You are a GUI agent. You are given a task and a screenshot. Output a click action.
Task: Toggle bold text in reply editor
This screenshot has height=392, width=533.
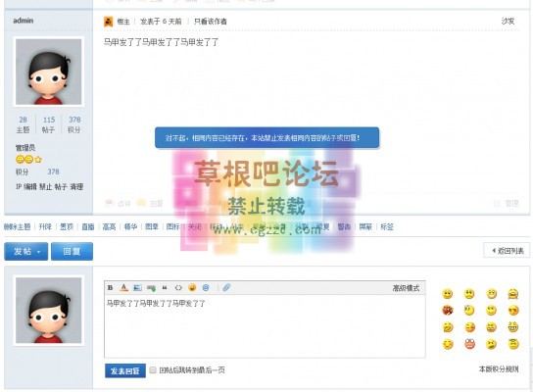(x=110, y=287)
